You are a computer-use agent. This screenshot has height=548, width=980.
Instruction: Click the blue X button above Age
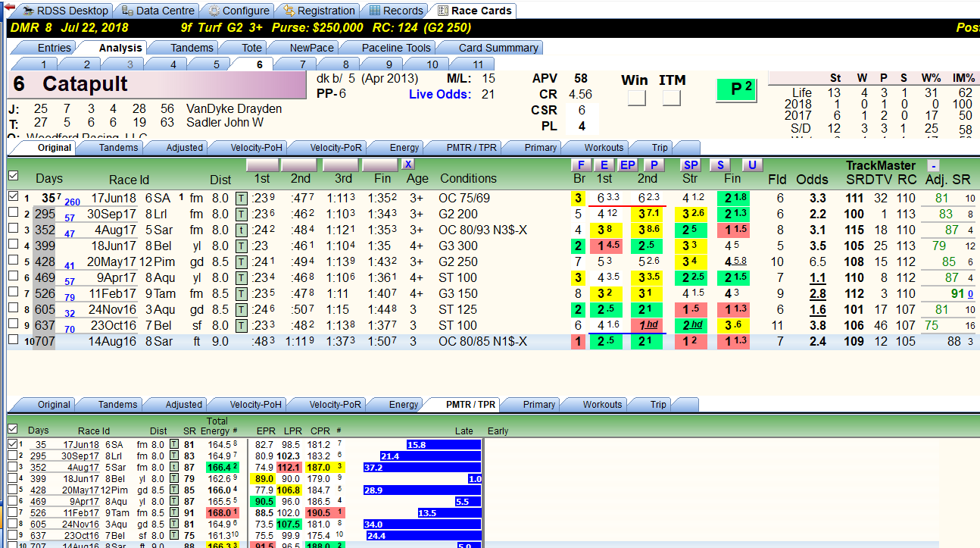click(x=408, y=164)
